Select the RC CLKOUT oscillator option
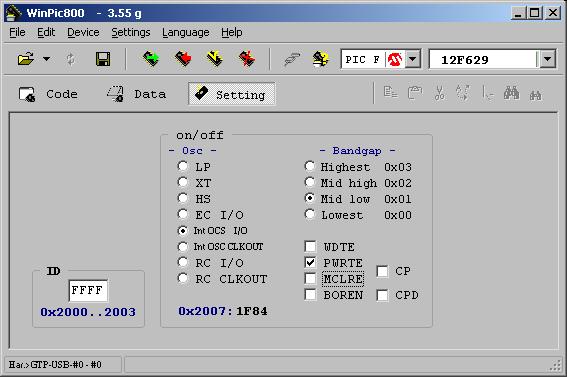The image size is (567, 377). (183, 279)
